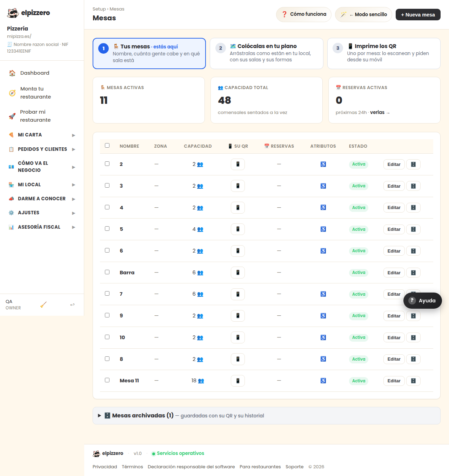Show QR code for Mesa 11
The height and width of the screenshot is (476, 449).
tap(237, 381)
